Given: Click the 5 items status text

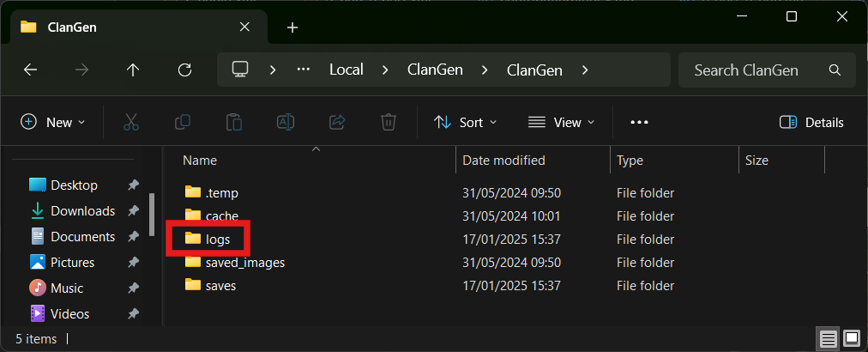Looking at the screenshot, I should coord(36,338).
